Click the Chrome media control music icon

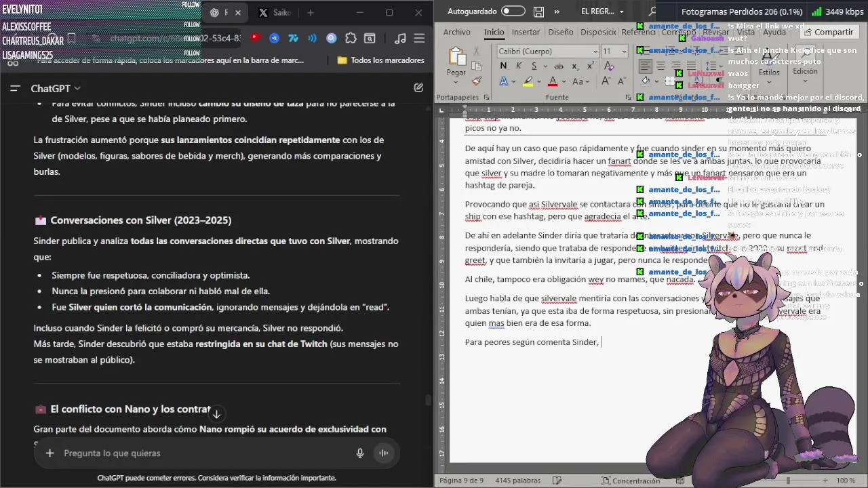click(400, 39)
